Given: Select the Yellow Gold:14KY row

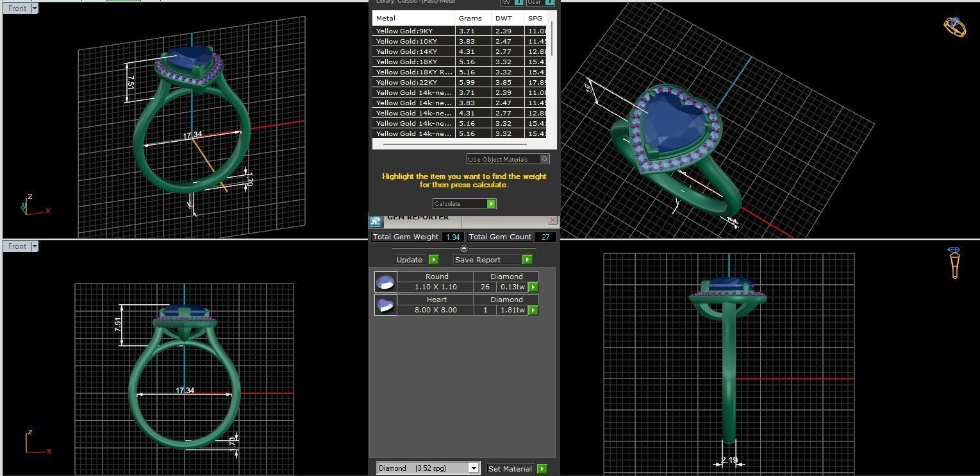Looking at the screenshot, I should (460, 51).
